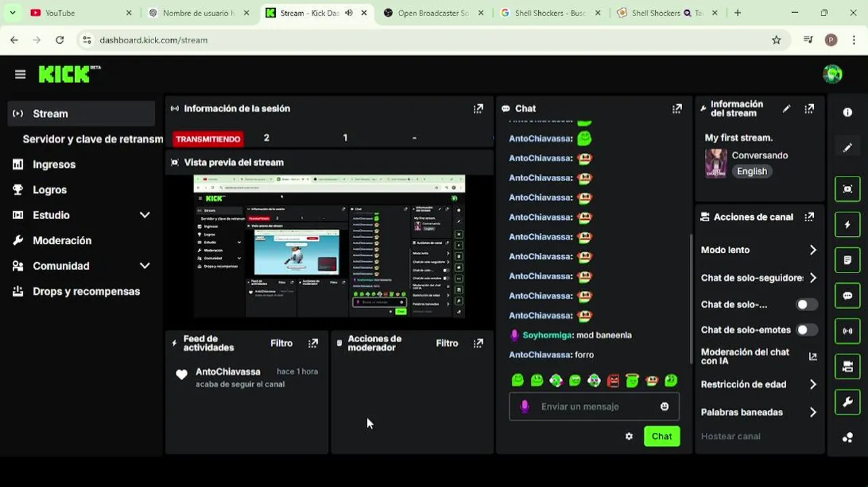Go back with the browser back arrow

point(14,40)
